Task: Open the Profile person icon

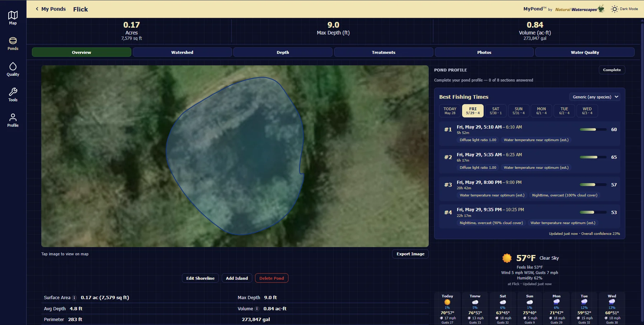Action: 13,117
